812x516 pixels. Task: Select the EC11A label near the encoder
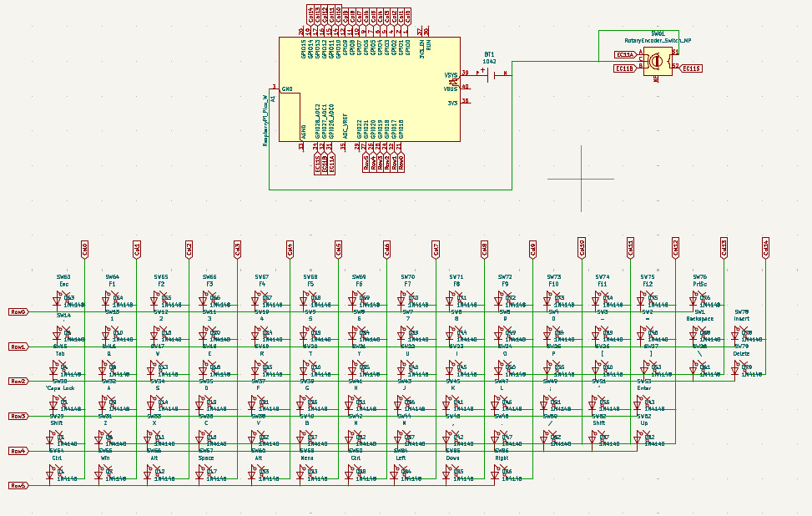click(625, 55)
